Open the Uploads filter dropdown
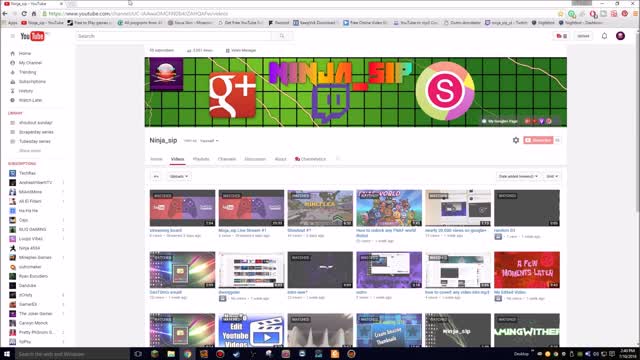640x360 pixels. coord(178,176)
